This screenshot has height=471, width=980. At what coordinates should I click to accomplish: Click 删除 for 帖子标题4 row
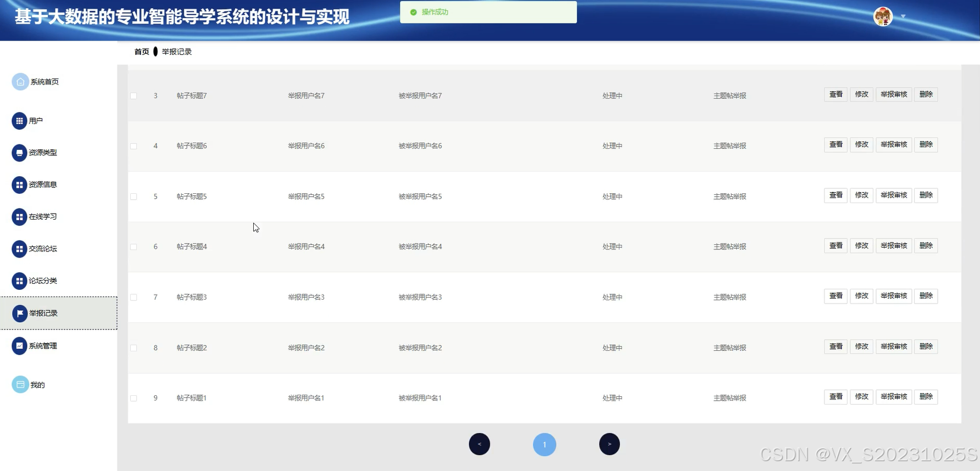click(926, 245)
